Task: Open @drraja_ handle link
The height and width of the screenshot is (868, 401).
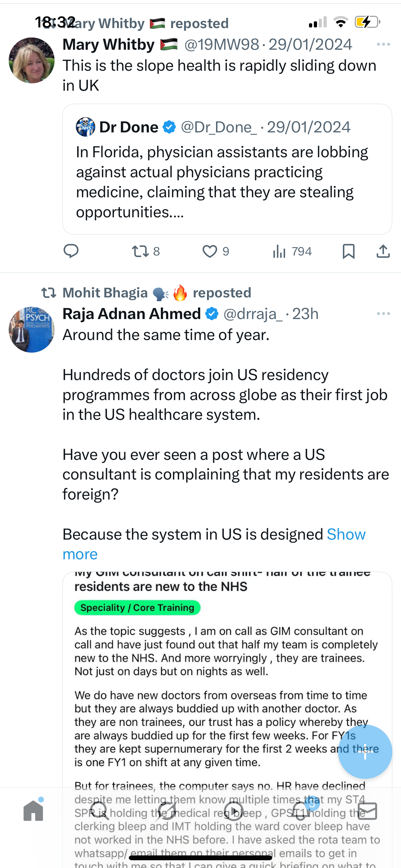Action: tap(252, 314)
